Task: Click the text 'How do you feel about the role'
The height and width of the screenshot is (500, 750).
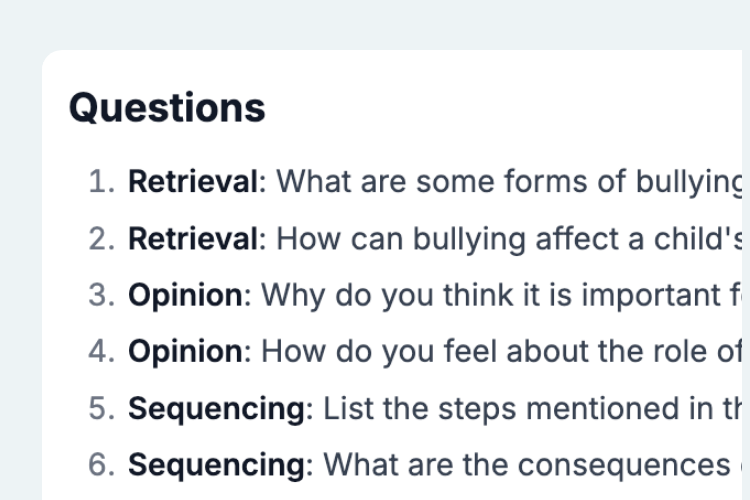Action: tap(501, 351)
